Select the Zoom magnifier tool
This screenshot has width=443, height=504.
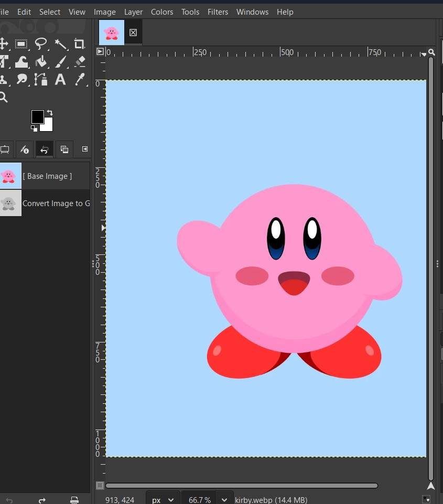pyautogui.click(x=4, y=97)
